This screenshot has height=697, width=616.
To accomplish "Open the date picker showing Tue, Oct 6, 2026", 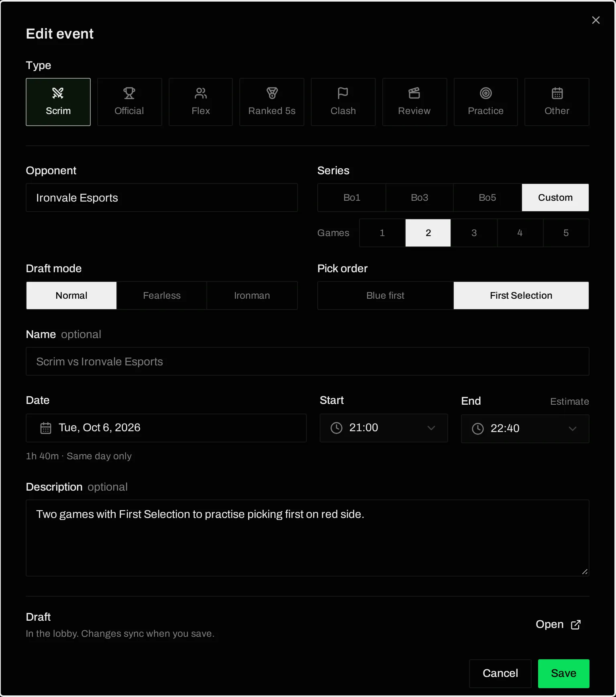I will pos(166,428).
